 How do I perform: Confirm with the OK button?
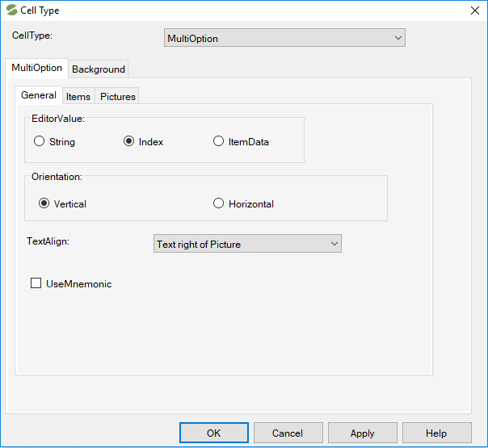coord(214,433)
